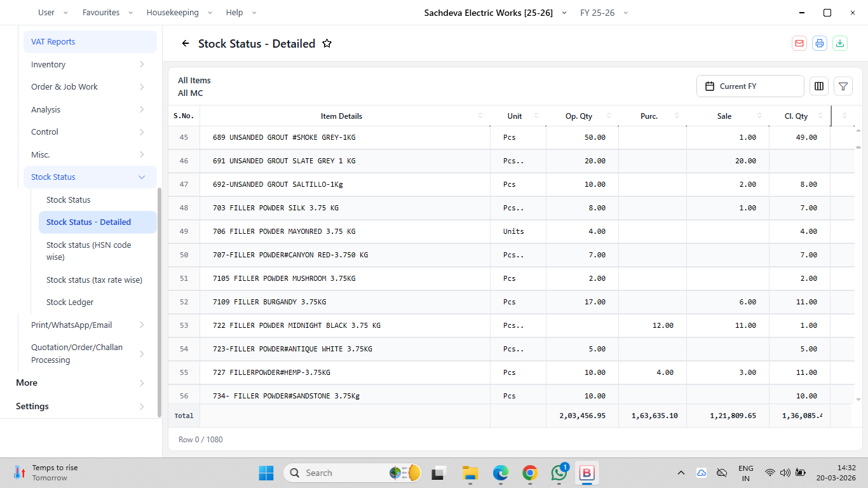Switch company via Sachdeva Electric Works dropdown

point(496,13)
